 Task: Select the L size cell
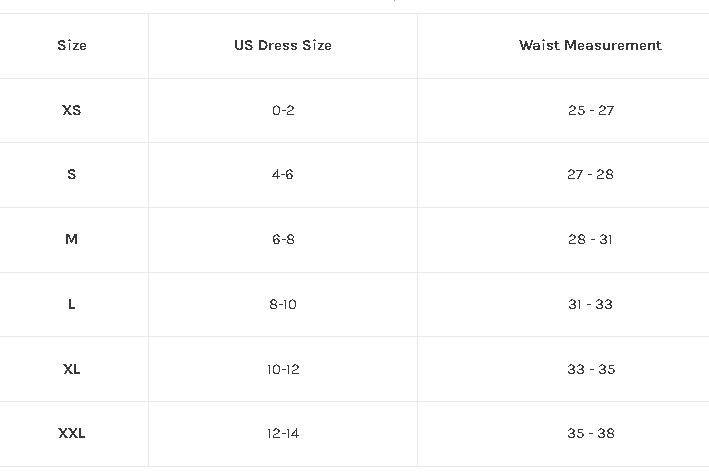point(72,304)
